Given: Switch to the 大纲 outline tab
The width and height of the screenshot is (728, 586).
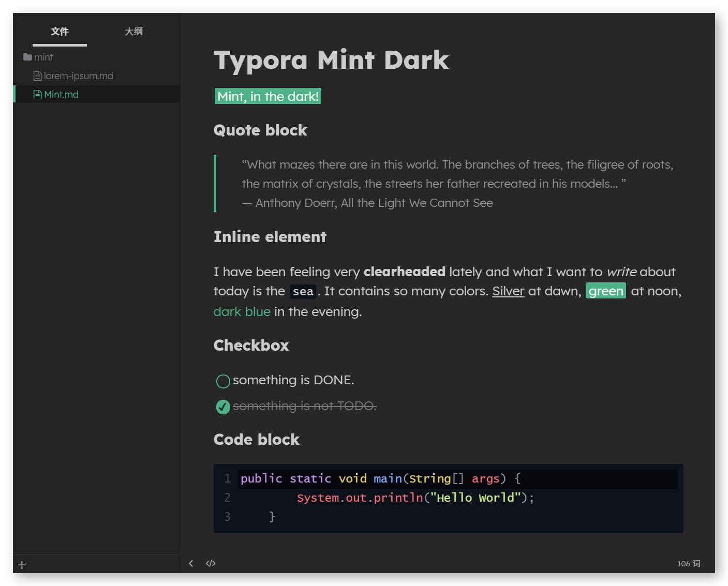Looking at the screenshot, I should 133,32.
